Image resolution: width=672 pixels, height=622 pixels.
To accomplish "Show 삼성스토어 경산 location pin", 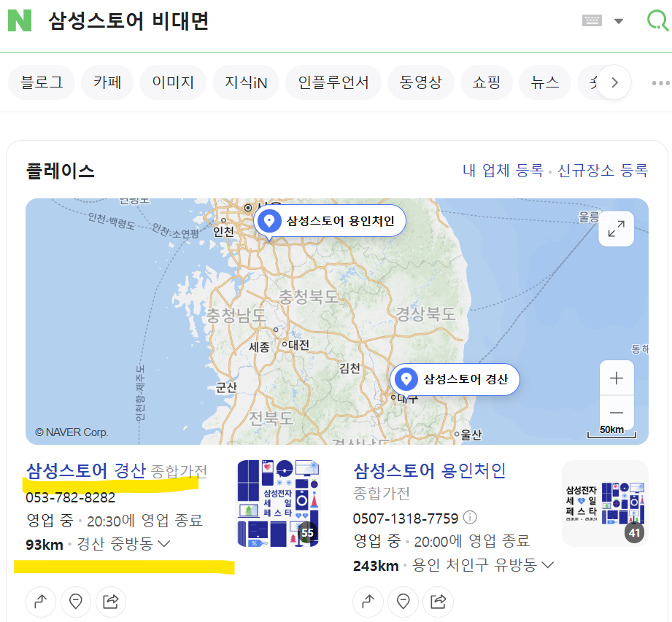I will tap(76, 602).
